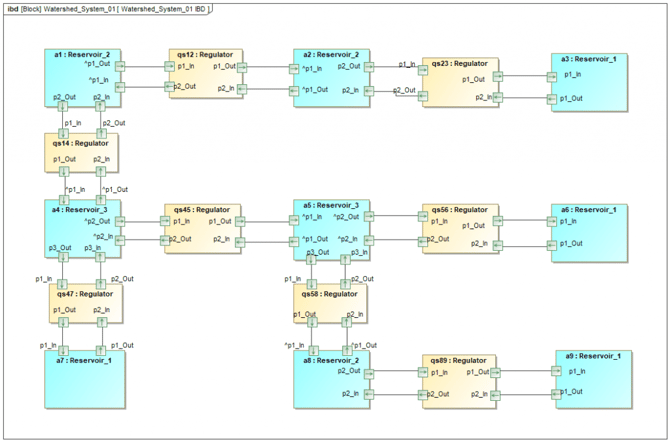
Task: Click the 'a9 : Reservoir_1' block title
Action: [594, 356]
